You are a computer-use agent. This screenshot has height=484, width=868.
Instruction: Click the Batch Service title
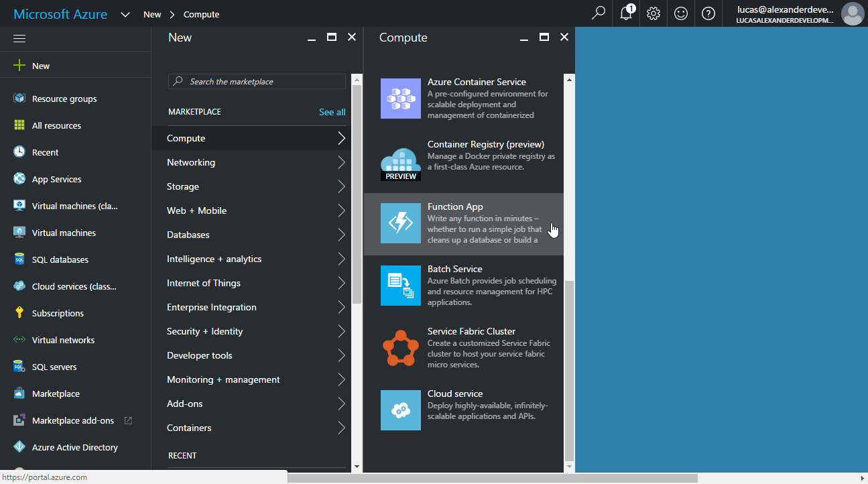point(455,269)
